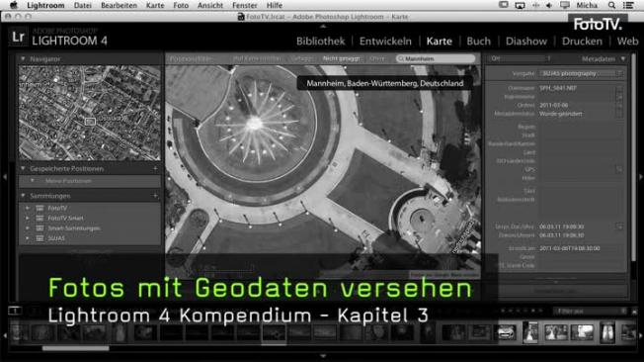Viewport: 644px width, 362px height.
Task: Click the navigator map viewport rectangle
Action: click(90, 122)
